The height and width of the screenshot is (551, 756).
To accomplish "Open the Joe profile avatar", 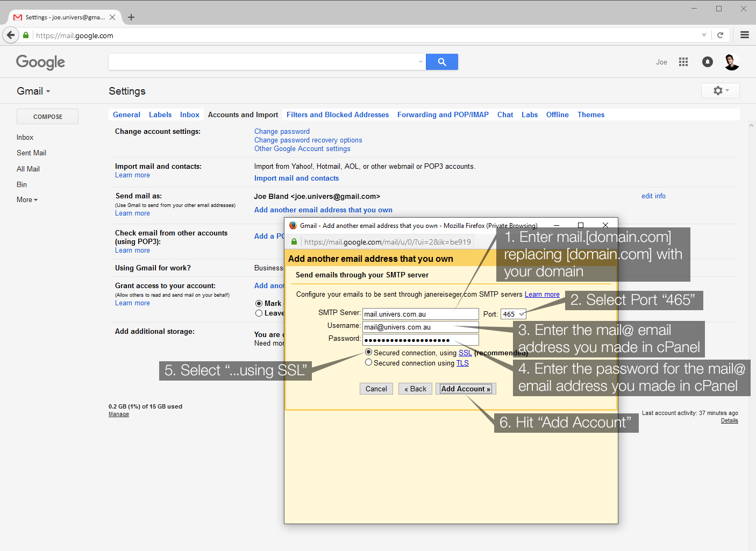I will point(731,62).
